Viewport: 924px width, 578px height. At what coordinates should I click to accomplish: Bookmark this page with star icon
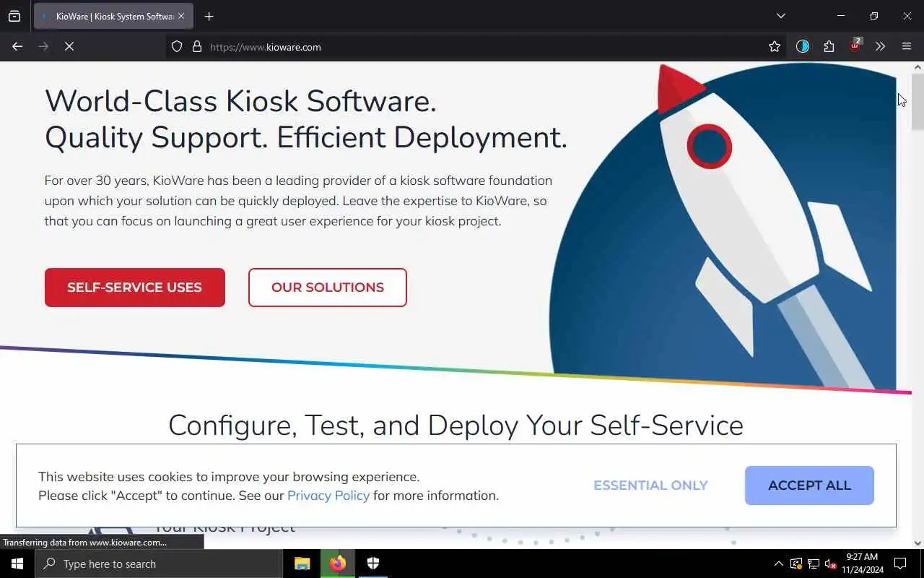click(x=775, y=46)
